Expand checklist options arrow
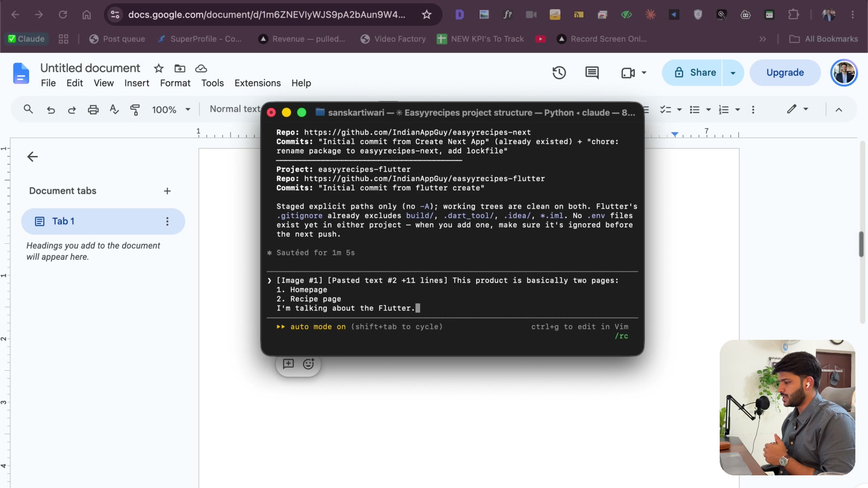The width and height of the screenshot is (868, 488). tap(679, 110)
